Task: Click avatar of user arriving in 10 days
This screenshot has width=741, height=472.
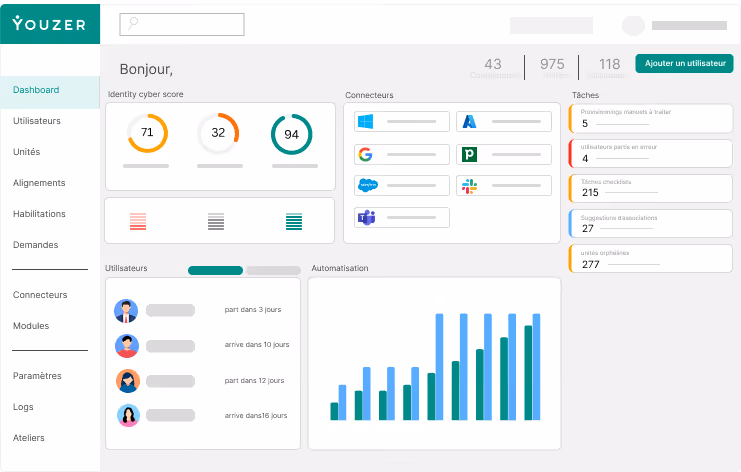Action: point(127,346)
